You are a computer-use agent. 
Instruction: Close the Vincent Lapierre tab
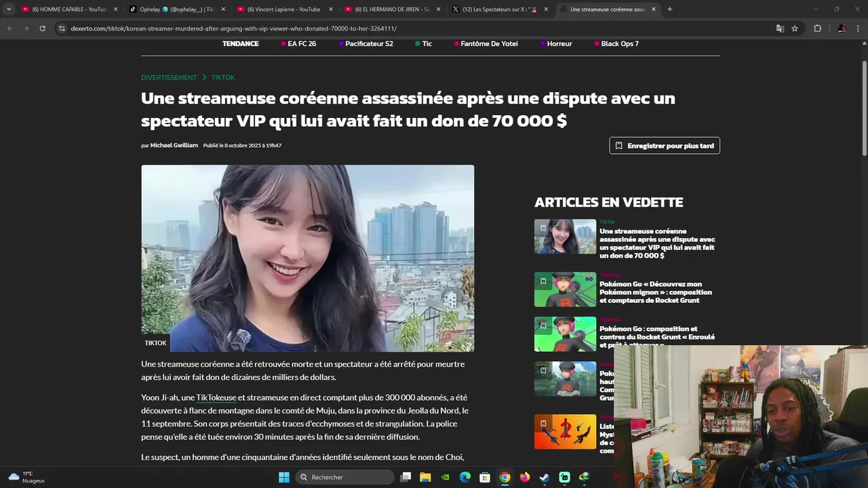(331, 9)
